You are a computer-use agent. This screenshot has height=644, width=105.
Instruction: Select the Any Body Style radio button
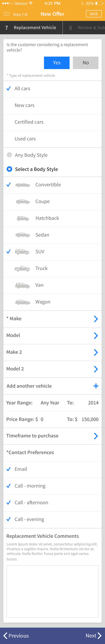click(x=9, y=155)
